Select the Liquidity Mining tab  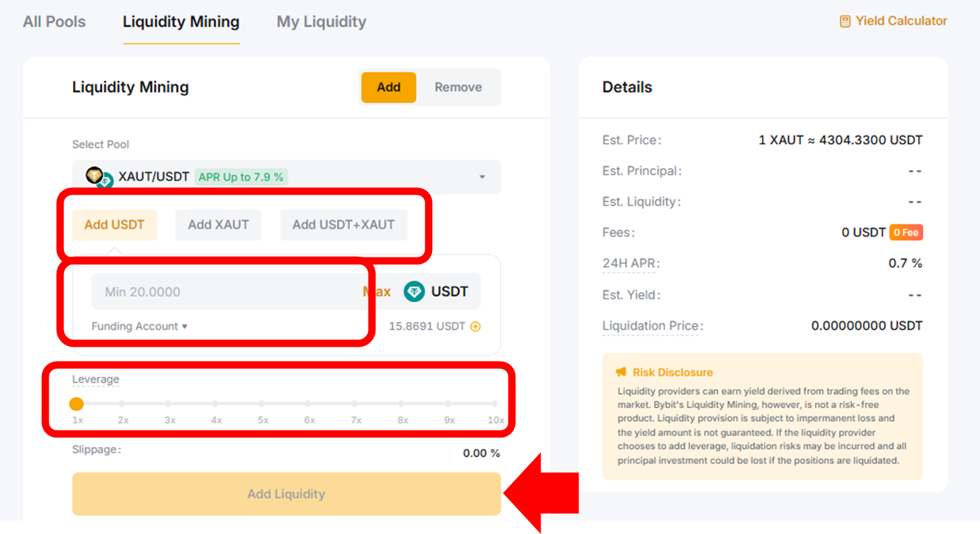coord(181,22)
